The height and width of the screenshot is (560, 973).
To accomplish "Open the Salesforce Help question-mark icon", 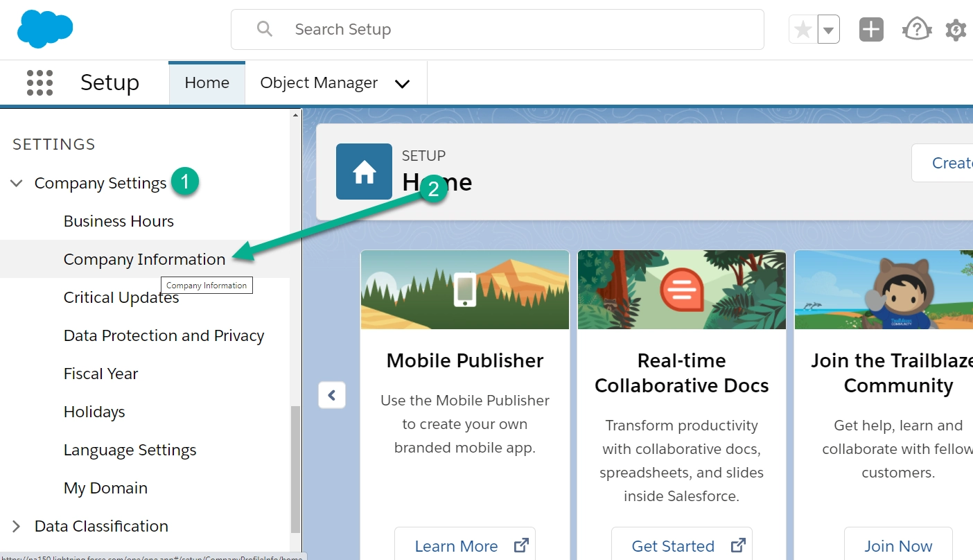I will click(x=916, y=30).
